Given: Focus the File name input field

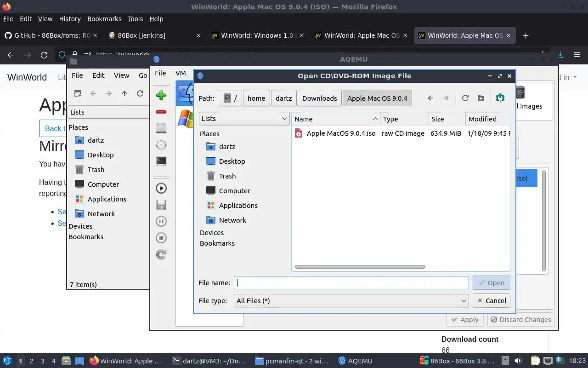Looking at the screenshot, I should [x=351, y=283].
